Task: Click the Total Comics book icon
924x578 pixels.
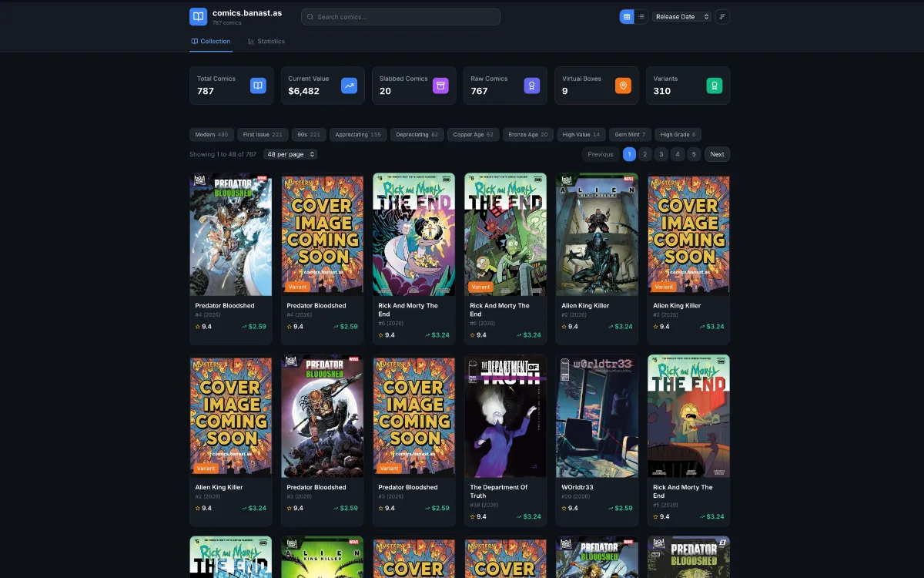Action: (258, 86)
